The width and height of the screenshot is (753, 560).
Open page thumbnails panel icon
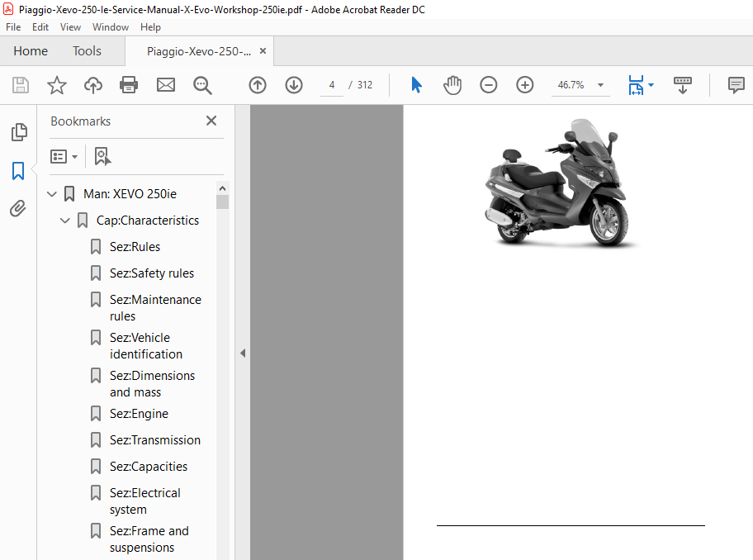19,132
